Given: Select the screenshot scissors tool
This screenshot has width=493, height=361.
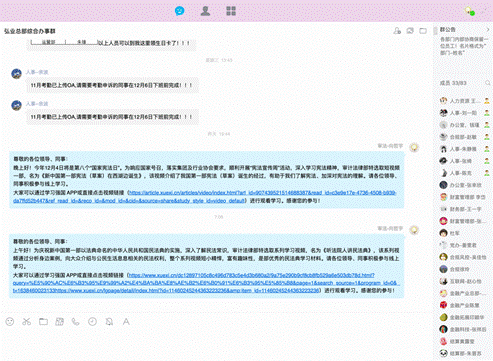Looking at the screenshot, I should [26, 322].
